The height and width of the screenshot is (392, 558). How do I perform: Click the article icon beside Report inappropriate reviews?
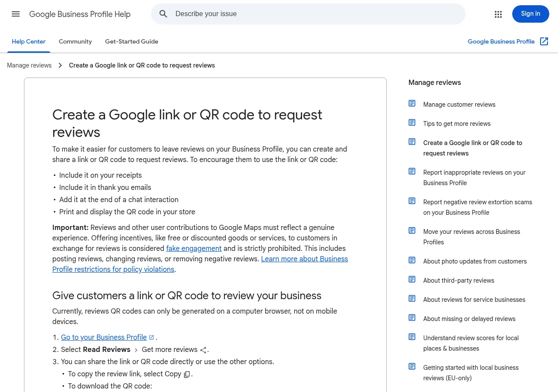coord(412,171)
